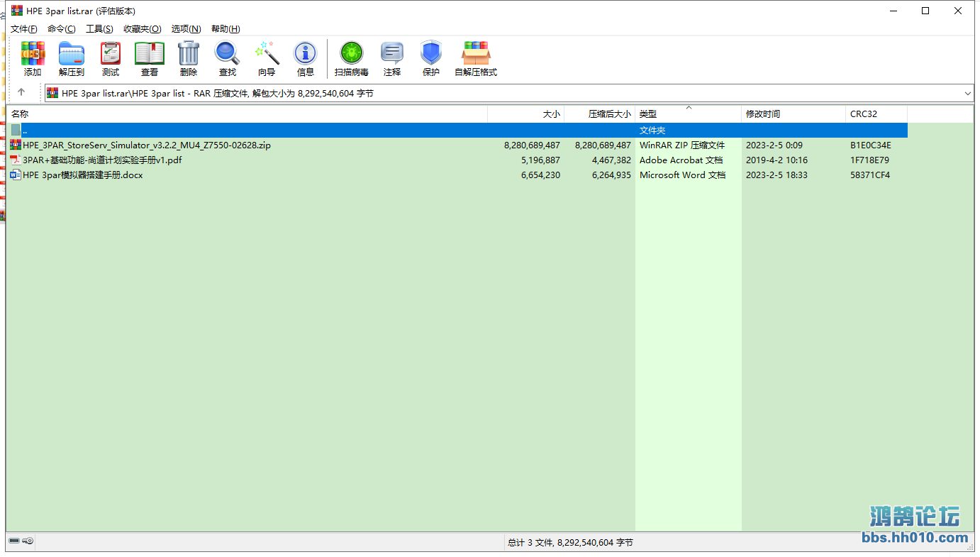
Task: Click Microsoft Word 文档 type cell
Action: click(682, 175)
